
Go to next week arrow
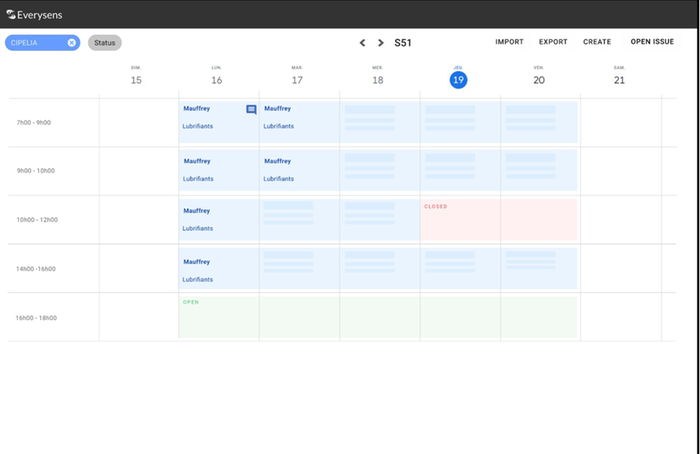click(380, 43)
